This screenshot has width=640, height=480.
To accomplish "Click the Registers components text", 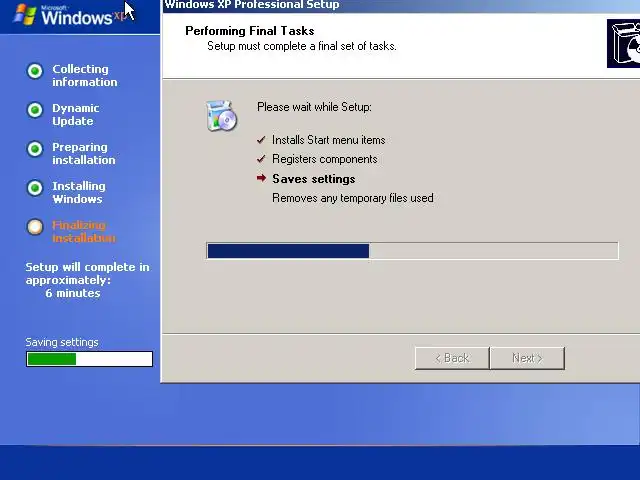I will tap(324, 159).
